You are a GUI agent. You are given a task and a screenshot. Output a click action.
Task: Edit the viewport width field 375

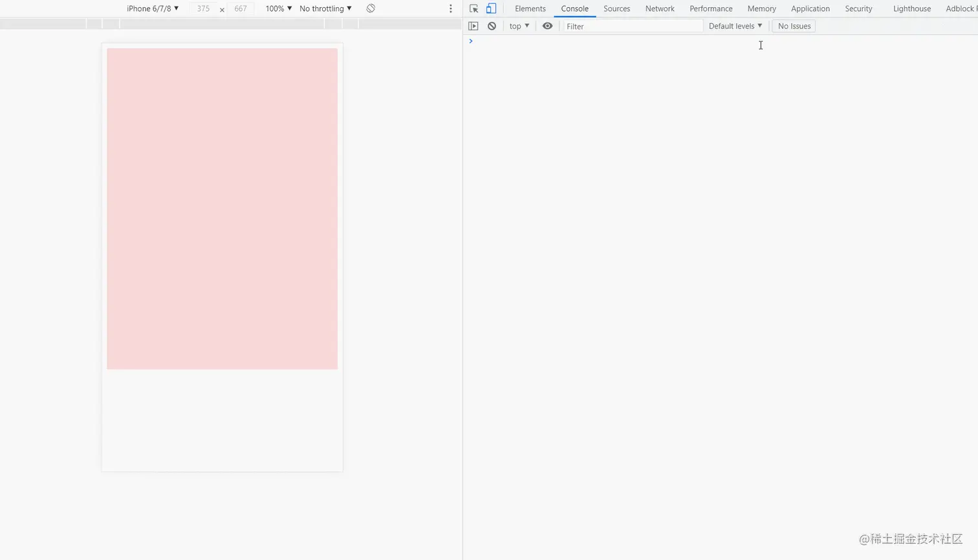(203, 8)
